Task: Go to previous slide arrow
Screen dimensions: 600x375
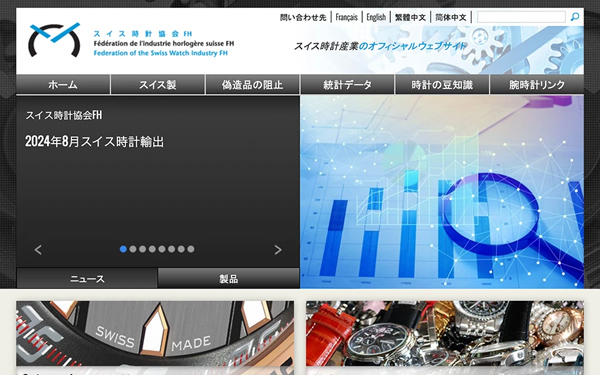Action: pyautogui.click(x=38, y=250)
